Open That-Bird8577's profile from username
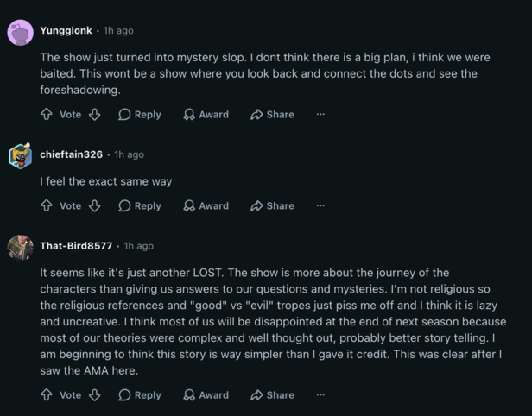The height and width of the screenshot is (416, 532). coord(76,246)
